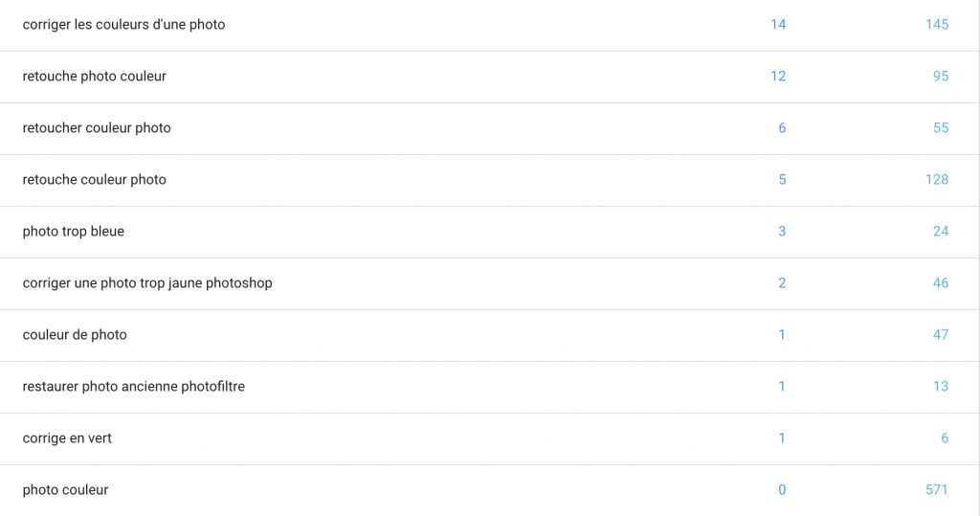This screenshot has width=980, height=516.
Task: Click the 13 impressions for restaurer photo ancienne
Action: [941, 386]
